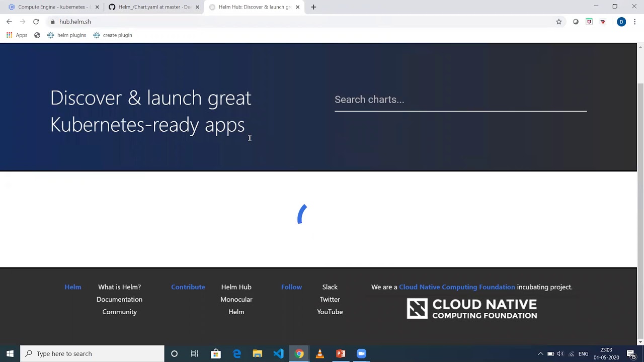644x362 pixels.
Task: Reload the hub.helm.sh page
Action: 36,22
